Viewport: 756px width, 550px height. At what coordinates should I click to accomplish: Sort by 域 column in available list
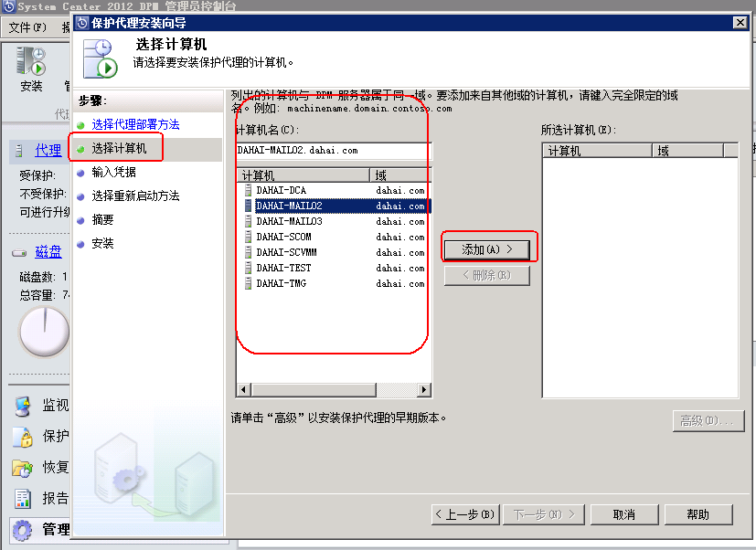[399, 175]
